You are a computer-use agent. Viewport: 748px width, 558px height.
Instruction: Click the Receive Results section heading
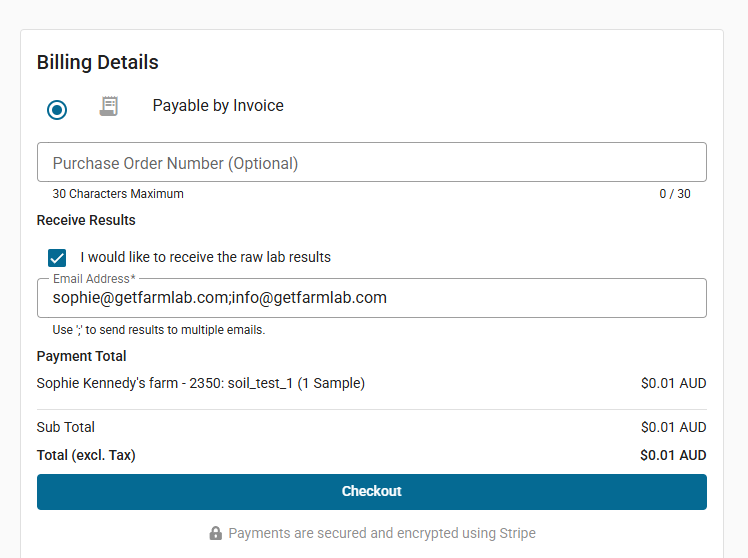pos(86,220)
